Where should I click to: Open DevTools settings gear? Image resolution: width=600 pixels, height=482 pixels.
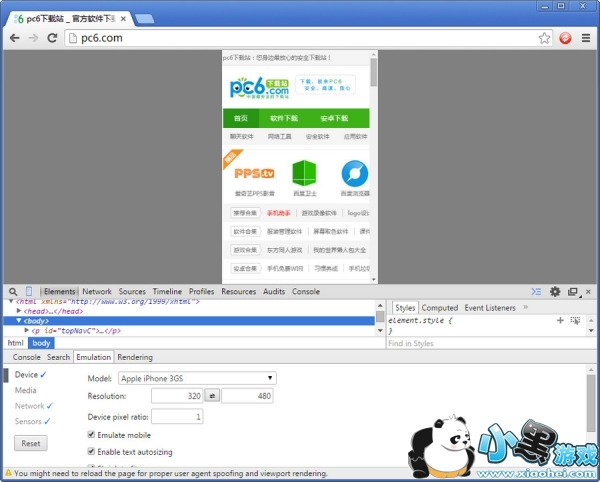coord(555,291)
